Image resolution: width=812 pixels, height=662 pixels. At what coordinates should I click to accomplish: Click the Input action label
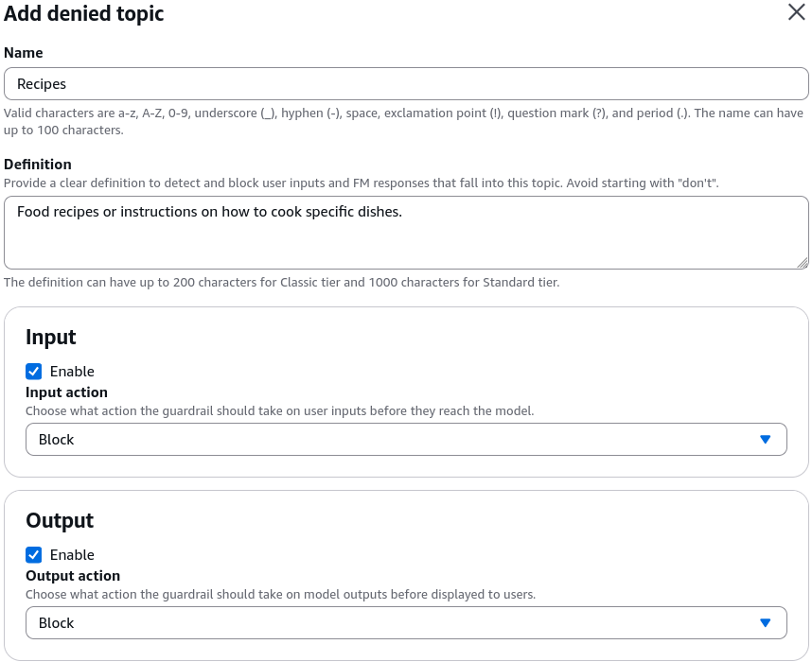67,392
